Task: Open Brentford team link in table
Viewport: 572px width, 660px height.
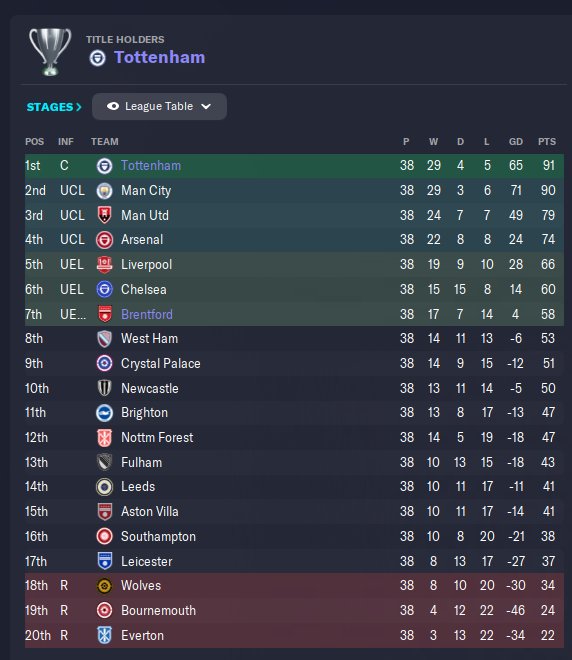Action: click(147, 314)
